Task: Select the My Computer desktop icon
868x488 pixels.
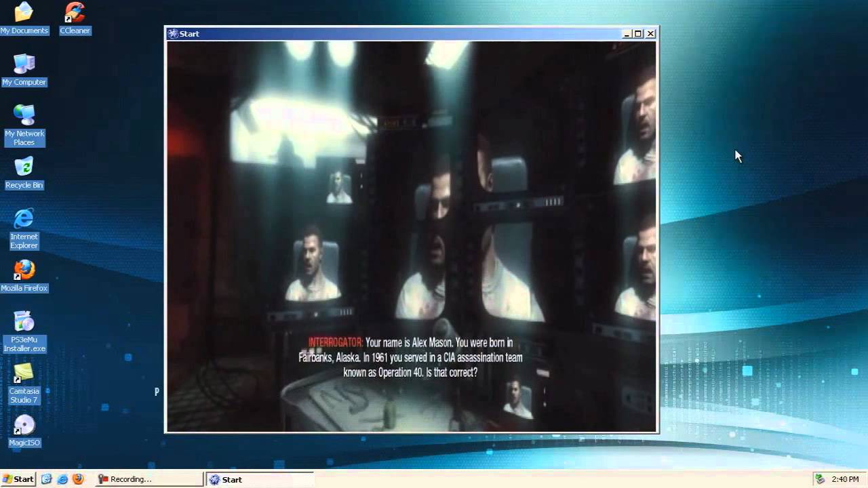Action: coord(24,69)
